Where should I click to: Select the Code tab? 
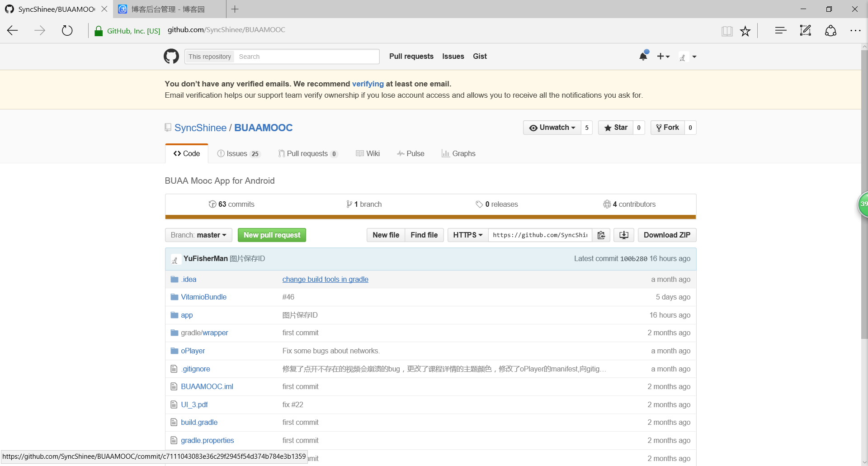tap(187, 154)
